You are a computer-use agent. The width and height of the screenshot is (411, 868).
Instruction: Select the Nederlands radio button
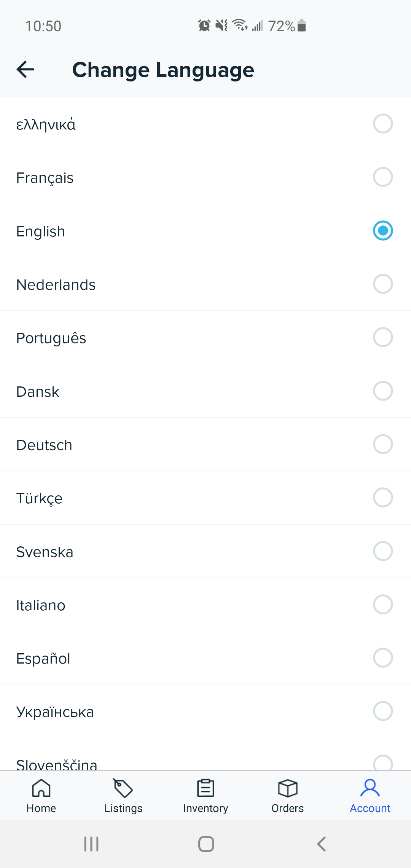coord(383,284)
